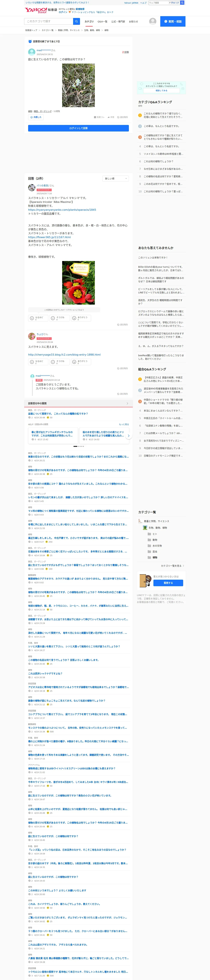Click the 生物、動物、植物 breadcrumb
This screenshot has height=980, width=210.
(x=92, y=30)
